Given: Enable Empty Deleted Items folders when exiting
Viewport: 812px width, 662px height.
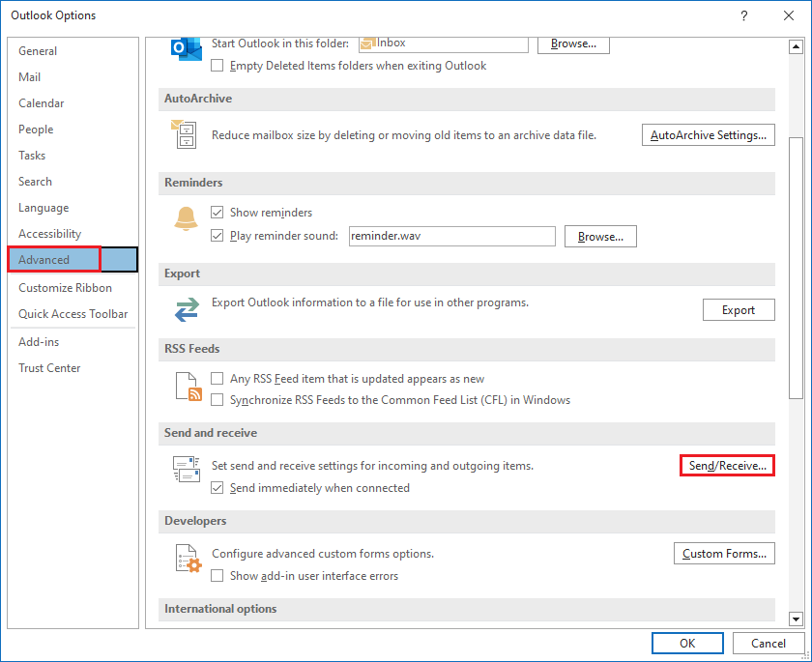Looking at the screenshot, I should tap(217, 66).
